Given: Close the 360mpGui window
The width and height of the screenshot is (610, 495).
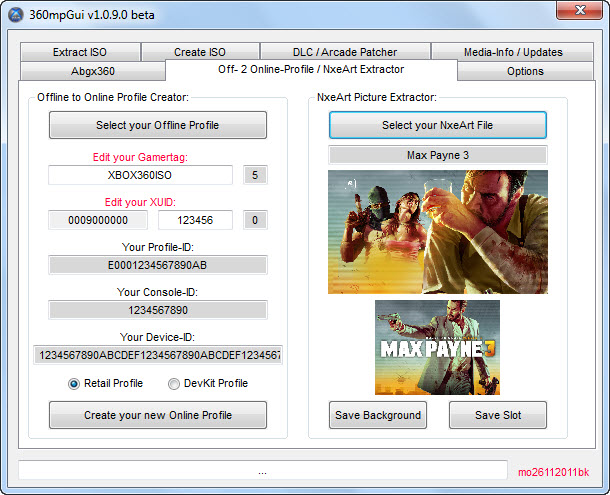Looking at the screenshot, I should click(580, 10).
